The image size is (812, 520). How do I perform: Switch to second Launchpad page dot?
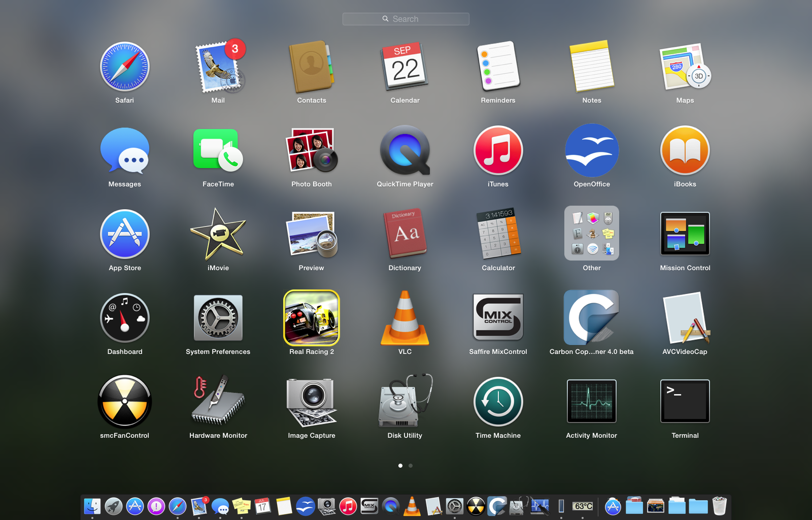pos(411,466)
